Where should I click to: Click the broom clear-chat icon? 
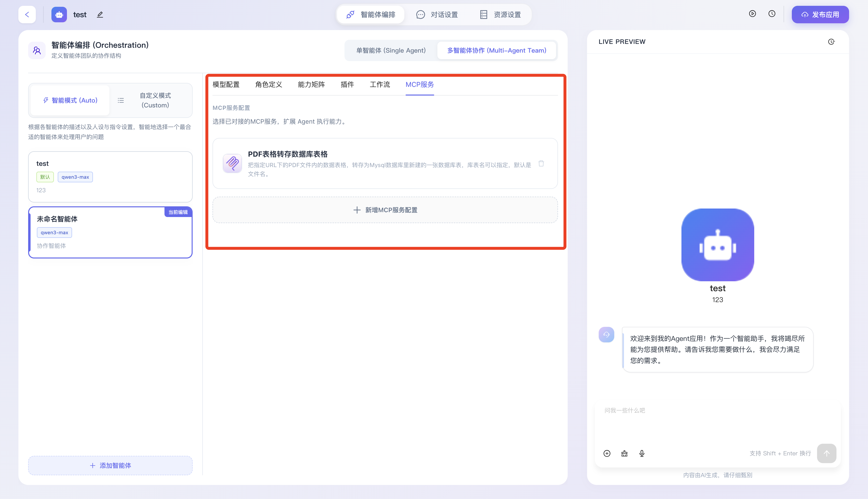[x=624, y=453]
